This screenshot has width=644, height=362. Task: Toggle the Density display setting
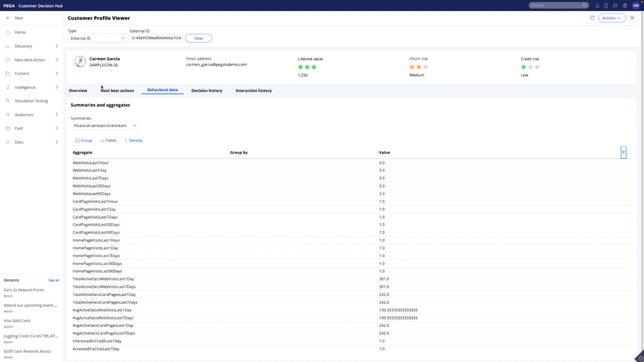click(x=133, y=140)
